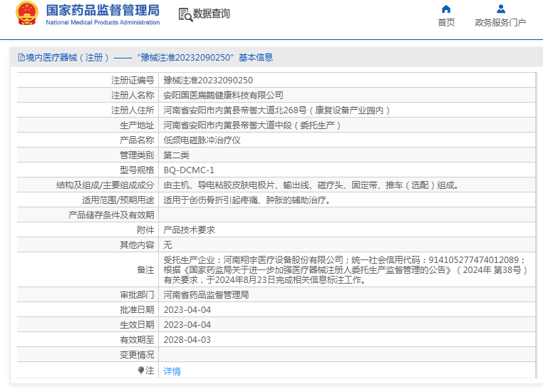The image size is (543, 392).
Task: Select product name 低频电磁脉冲治疗仪
Action: 202,140
